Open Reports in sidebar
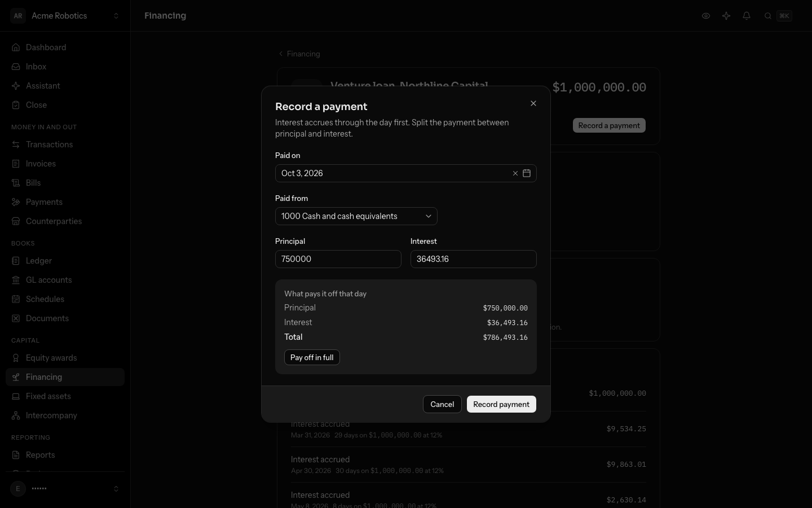This screenshot has width=812, height=508. [65, 455]
